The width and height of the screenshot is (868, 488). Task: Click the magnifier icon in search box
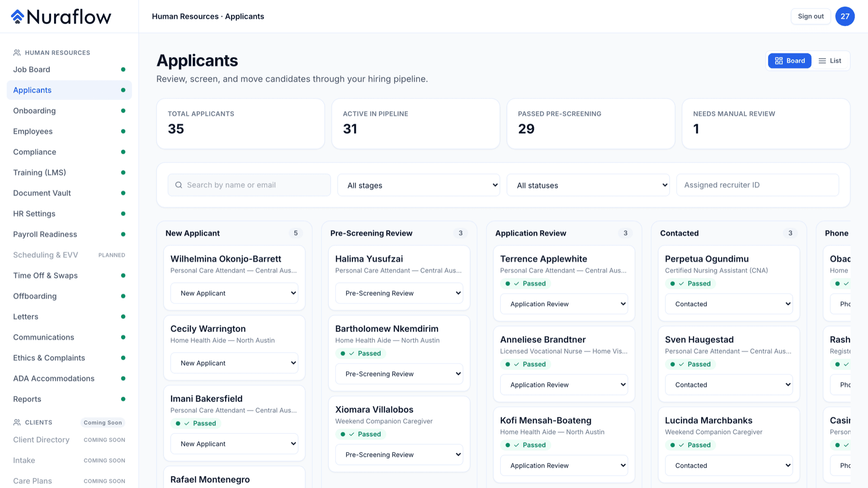click(x=178, y=185)
